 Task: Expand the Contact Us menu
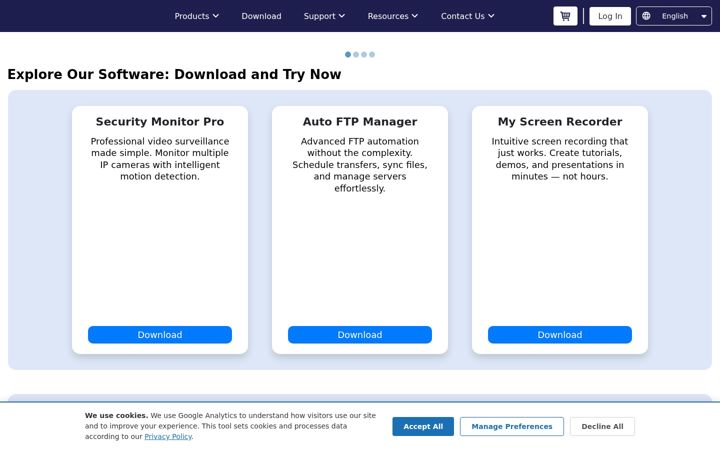coord(467,16)
